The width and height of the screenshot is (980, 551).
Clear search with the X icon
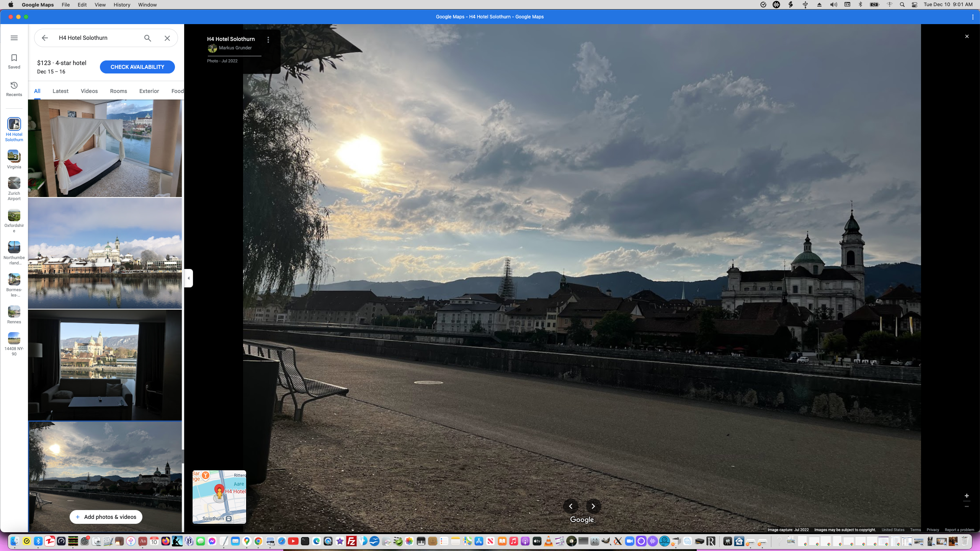pos(167,38)
